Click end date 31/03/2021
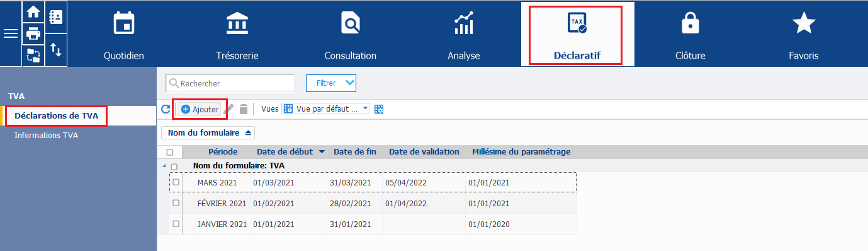The image size is (868, 251). [350, 182]
